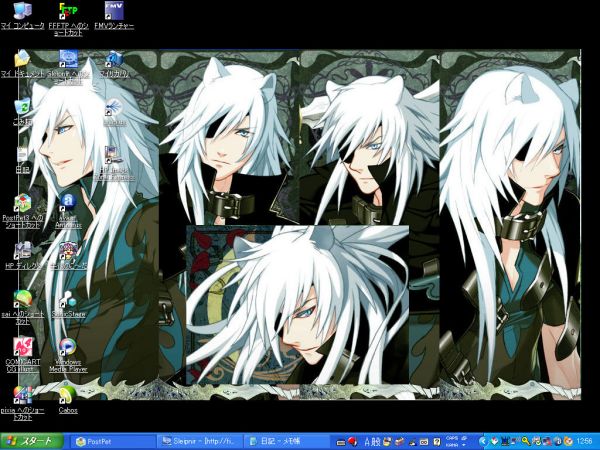Open the avast! Antivirus desktop icon
Screen dimensions: 600x450
68,203
